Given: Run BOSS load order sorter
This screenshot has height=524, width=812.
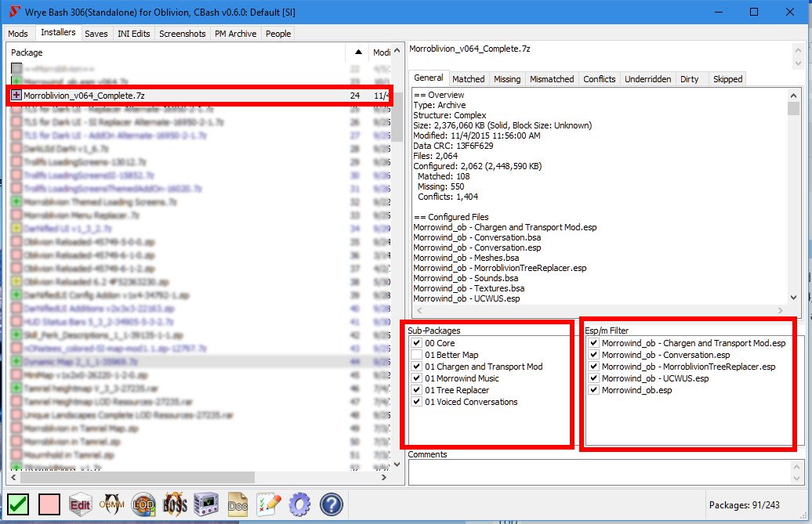Looking at the screenshot, I should click(x=175, y=504).
